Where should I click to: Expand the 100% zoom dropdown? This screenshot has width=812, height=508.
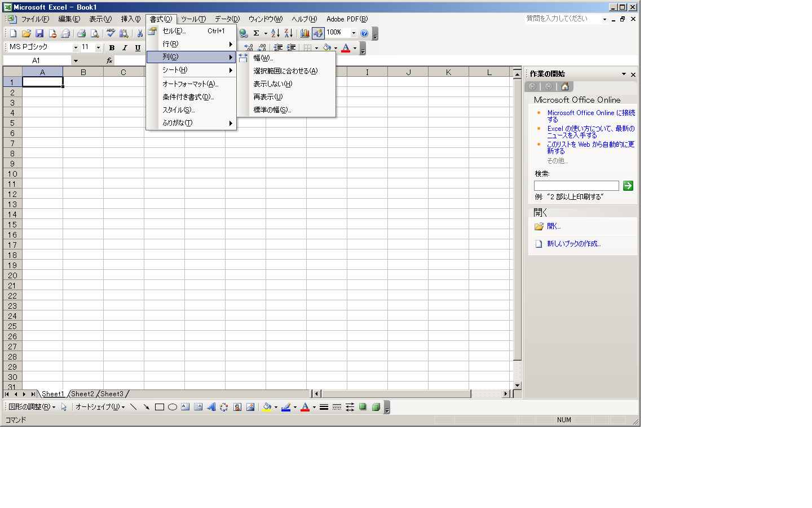click(354, 33)
